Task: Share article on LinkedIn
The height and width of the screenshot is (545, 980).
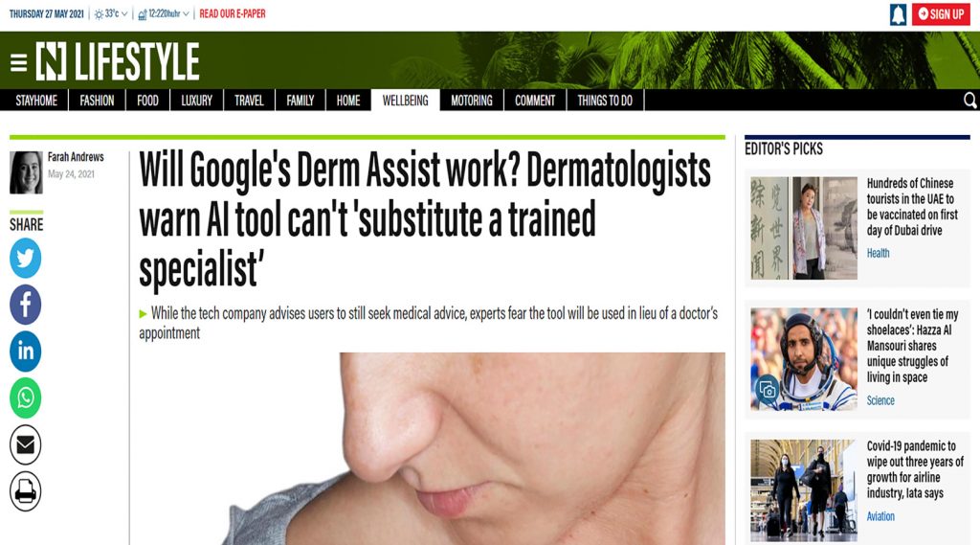Action: [26, 351]
